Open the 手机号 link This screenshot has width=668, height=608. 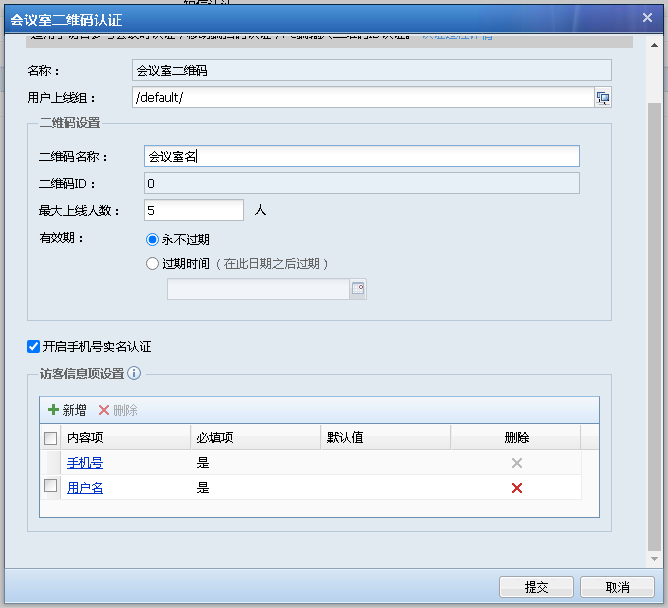click(x=85, y=463)
